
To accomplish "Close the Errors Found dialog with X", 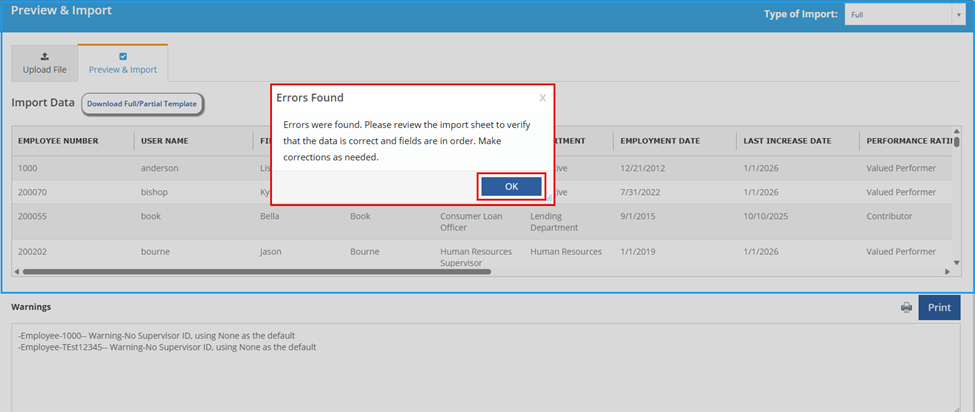I will click(542, 98).
